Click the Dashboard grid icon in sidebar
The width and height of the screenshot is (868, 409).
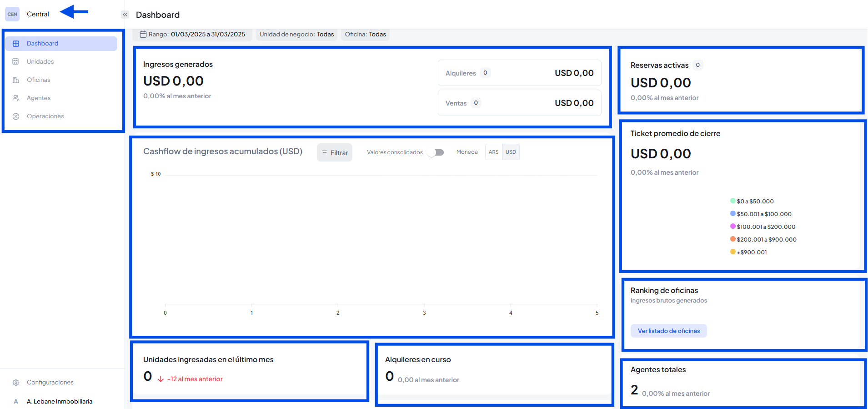click(x=16, y=44)
